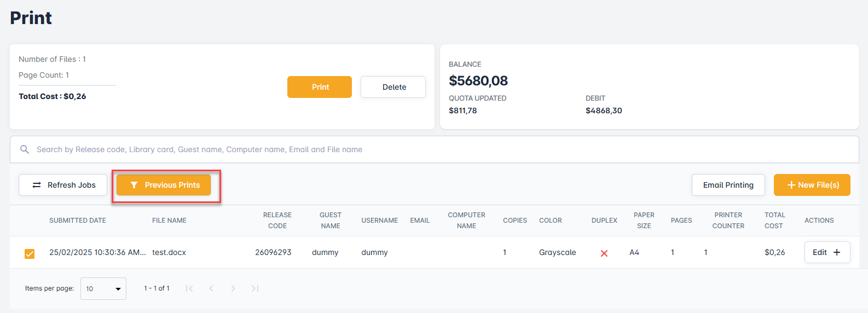The width and height of the screenshot is (868, 313).
Task: Open Email Printing
Action: coord(728,185)
